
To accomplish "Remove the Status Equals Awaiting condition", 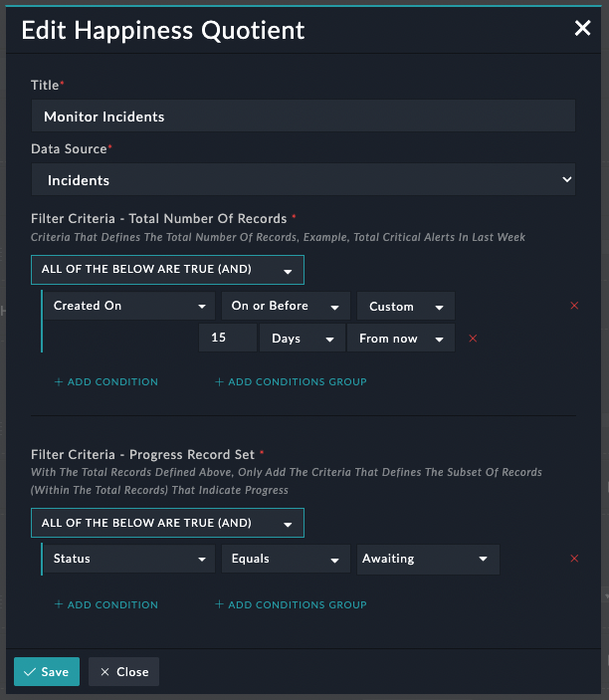I will pos(574,559).
